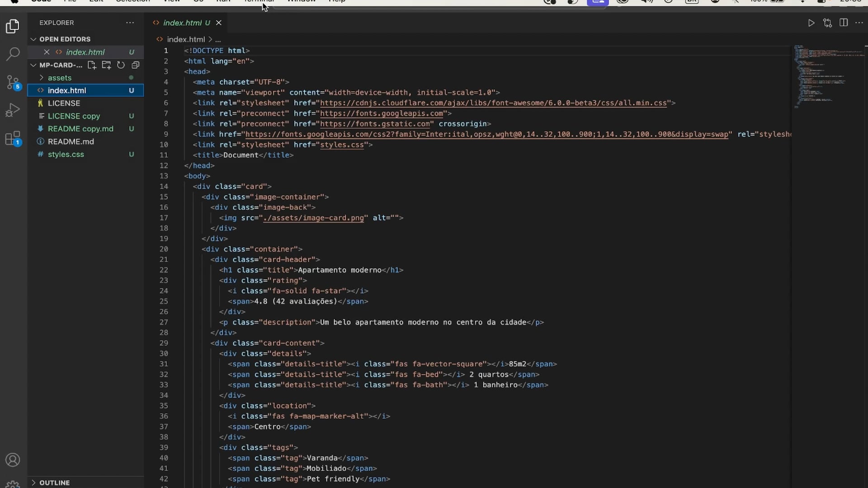Open the Run and Debug view

click(13, 110)
